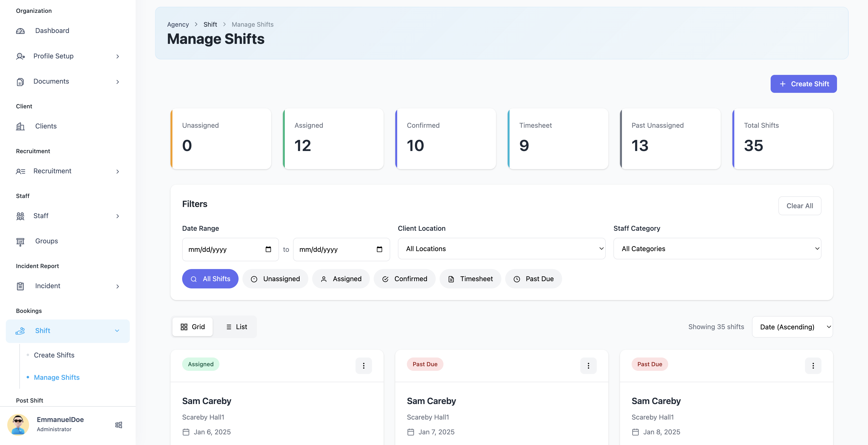Click the Clear All filters button
Screen dimensions: 868x445
[800, 206]
